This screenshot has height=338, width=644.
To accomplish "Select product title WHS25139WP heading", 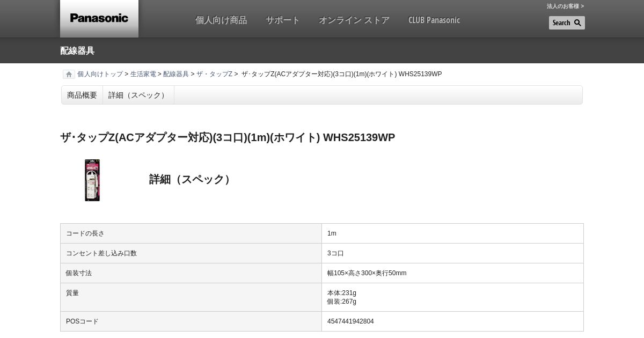I will (228, 137).
